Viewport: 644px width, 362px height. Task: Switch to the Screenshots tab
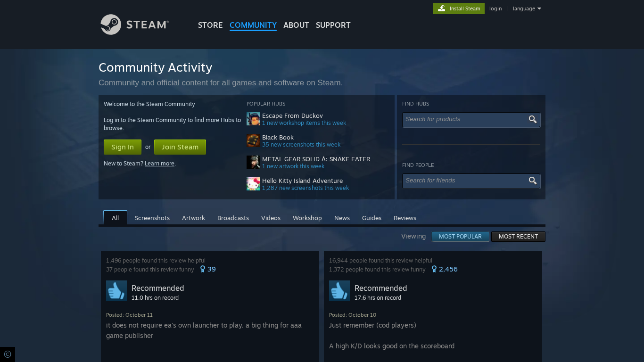(x=152, y=218)
